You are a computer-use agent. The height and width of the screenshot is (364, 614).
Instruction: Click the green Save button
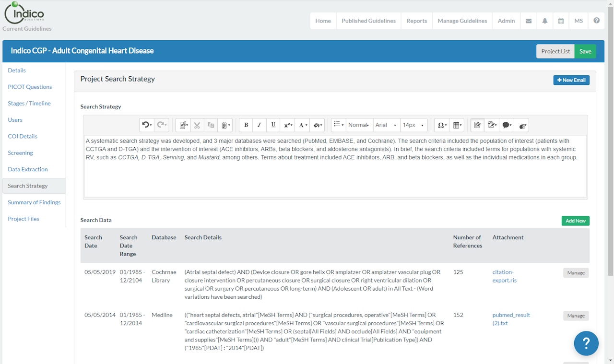(585, 51)
